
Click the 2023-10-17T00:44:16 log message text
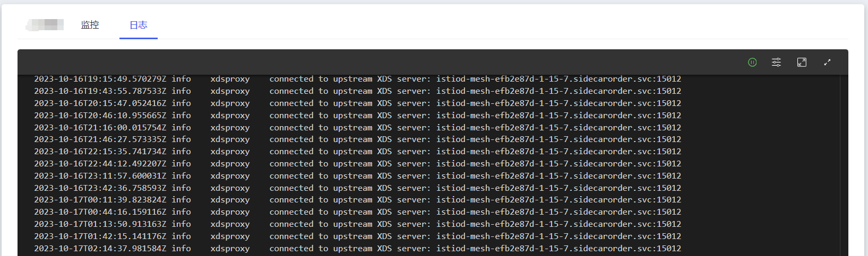click(475, 212)
